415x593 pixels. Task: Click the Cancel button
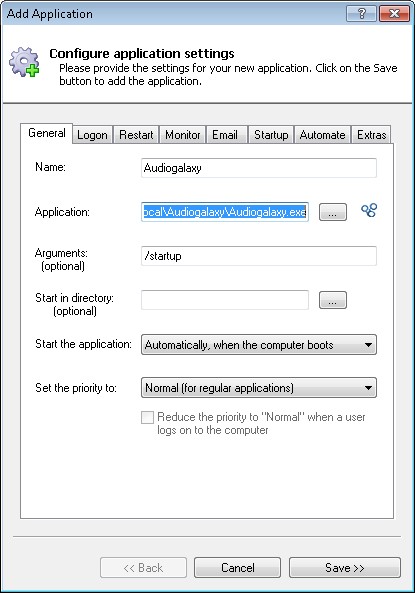[238, 568]
